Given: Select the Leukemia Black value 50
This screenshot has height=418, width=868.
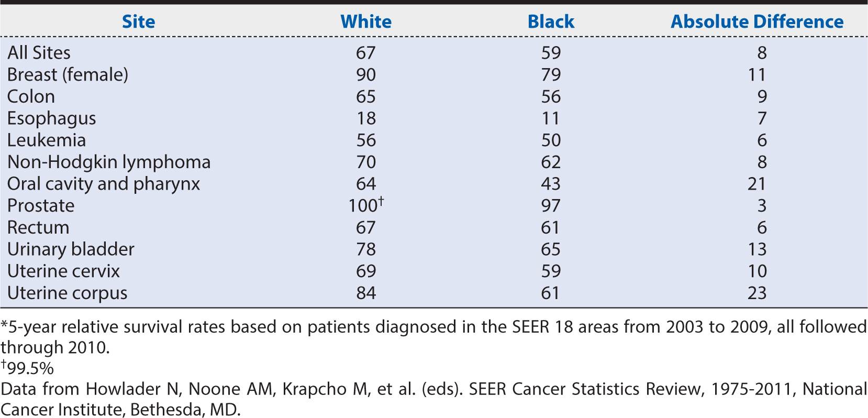Looking at the screenshot, I should coord(551,140).
